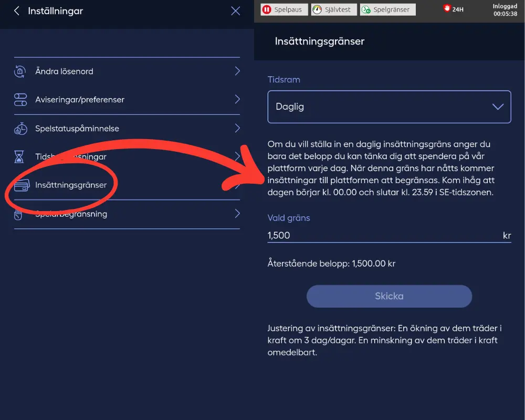Click the red stop hand icon labeled 24H

[x=447, y=8]
